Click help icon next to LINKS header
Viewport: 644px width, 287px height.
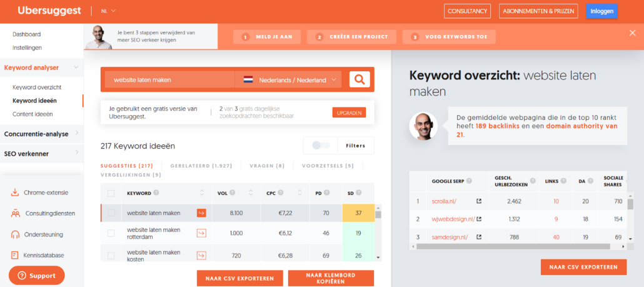[564, 181]
